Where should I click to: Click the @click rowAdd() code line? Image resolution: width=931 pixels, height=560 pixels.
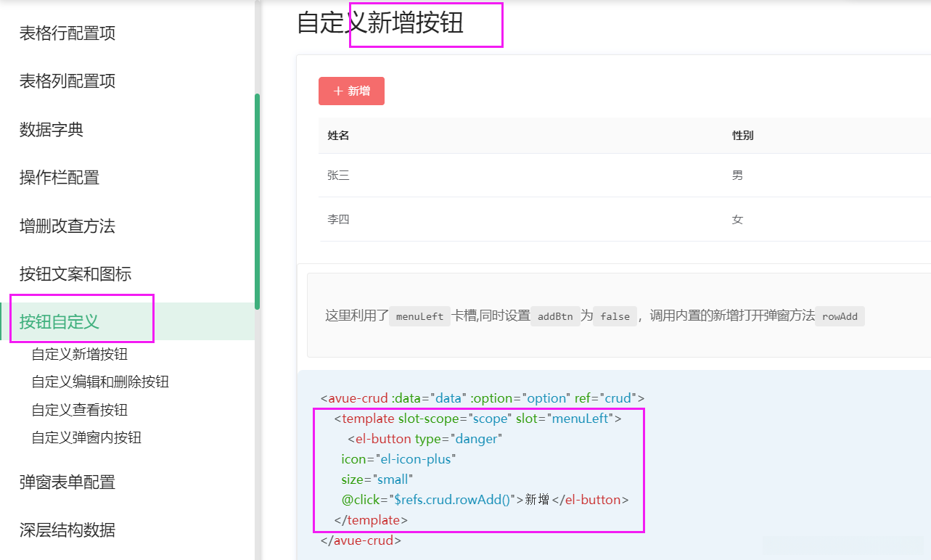pyautogui.click(x=485, y=500)
